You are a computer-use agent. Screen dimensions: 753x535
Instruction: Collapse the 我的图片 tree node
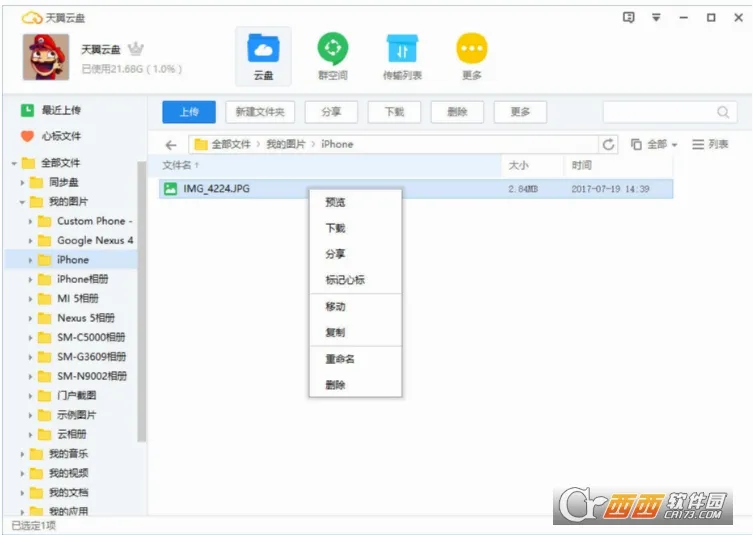tap(22, 202)
